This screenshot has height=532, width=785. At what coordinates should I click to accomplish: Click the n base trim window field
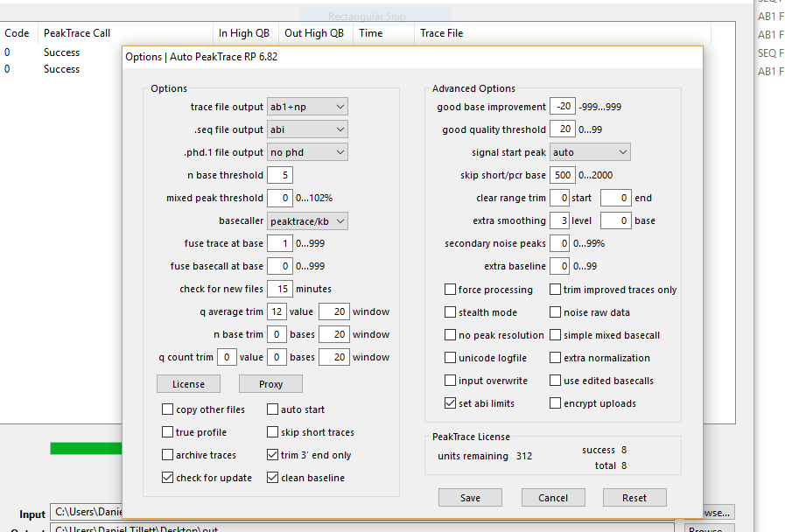(334, 334)
